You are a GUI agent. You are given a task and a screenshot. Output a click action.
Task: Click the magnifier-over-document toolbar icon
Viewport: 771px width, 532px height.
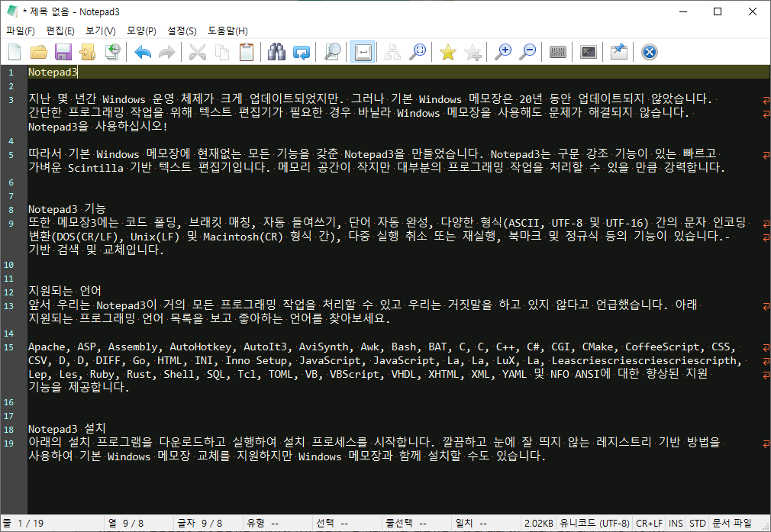pyautogui.click(x=332, y=52)
